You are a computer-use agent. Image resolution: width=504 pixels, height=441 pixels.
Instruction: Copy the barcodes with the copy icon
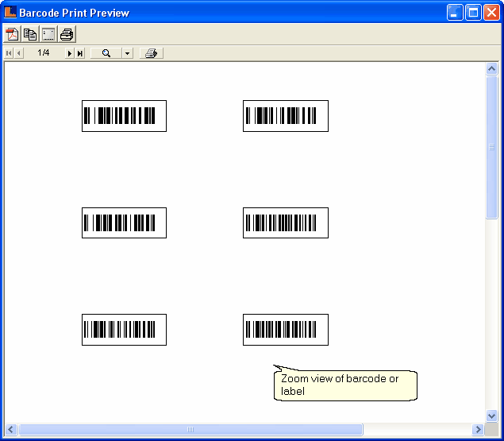30,34
